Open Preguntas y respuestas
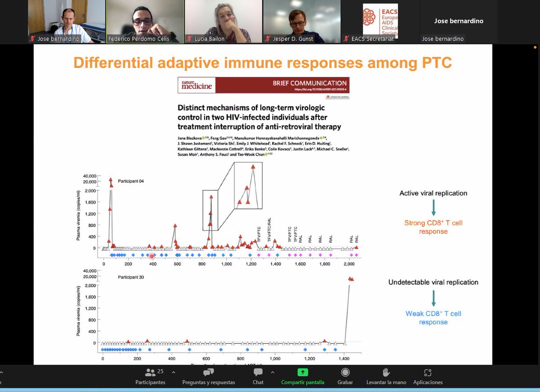The image size is (540, 392). pos(208,377)
